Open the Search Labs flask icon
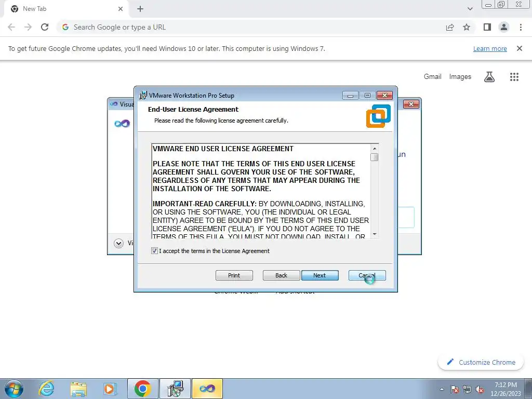 point(489,77)
